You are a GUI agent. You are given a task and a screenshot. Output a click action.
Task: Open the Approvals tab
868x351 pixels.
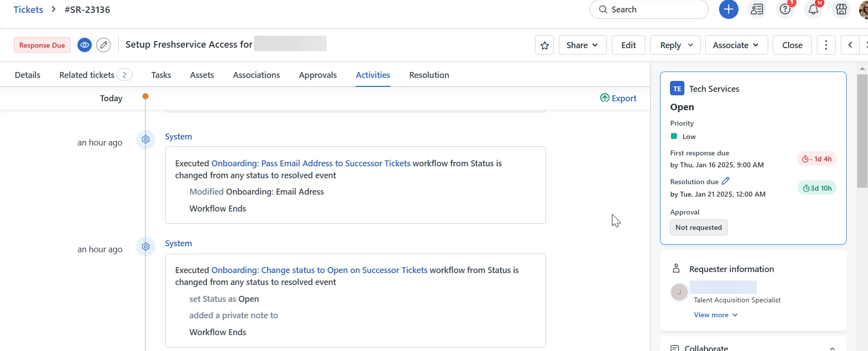[318, 75]
